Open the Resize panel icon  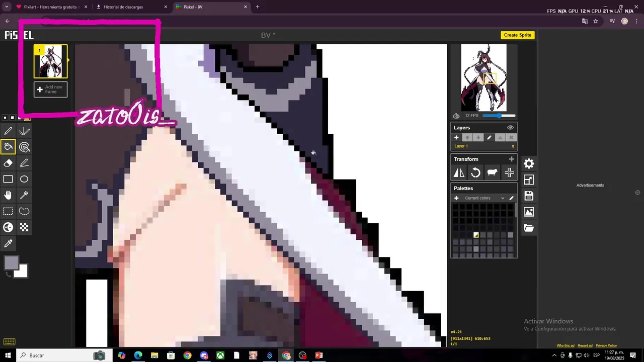tap(529, 180)
